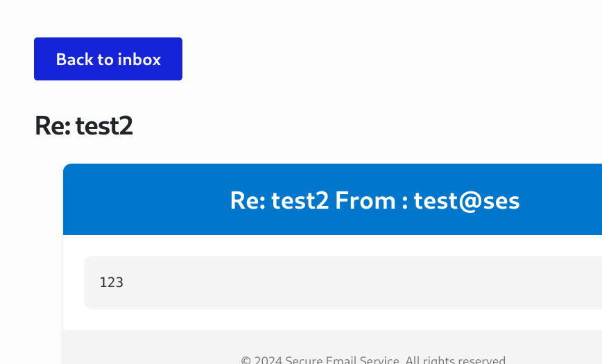The height and width of the screenshot is (364, 602).
Task: Click the Back to inbox button
Action: [x=108, y=59]
